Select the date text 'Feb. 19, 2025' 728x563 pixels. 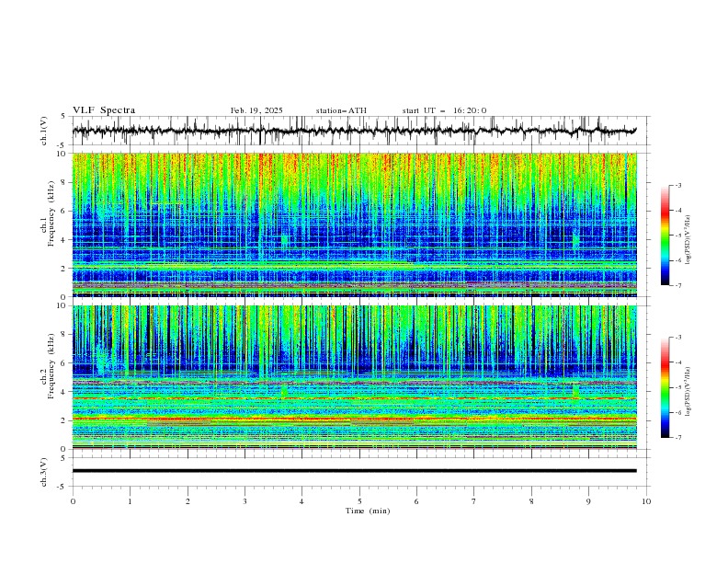(x=256, y=110)
